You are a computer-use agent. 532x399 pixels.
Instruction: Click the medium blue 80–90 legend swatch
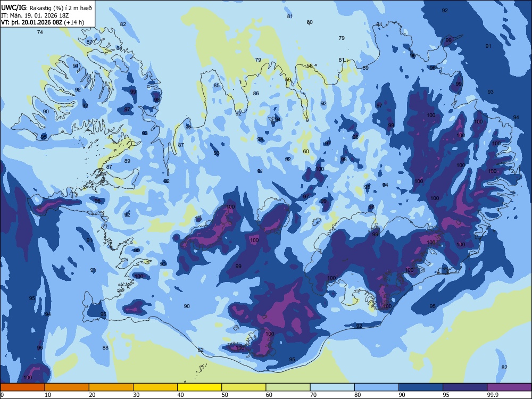[x=377, y=387]
